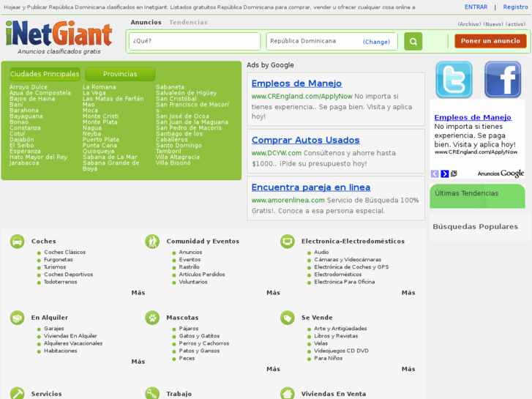532x399 pixels.
Task: Open the Coches Clásicos subcategory
Action: [x=65, y=253]
